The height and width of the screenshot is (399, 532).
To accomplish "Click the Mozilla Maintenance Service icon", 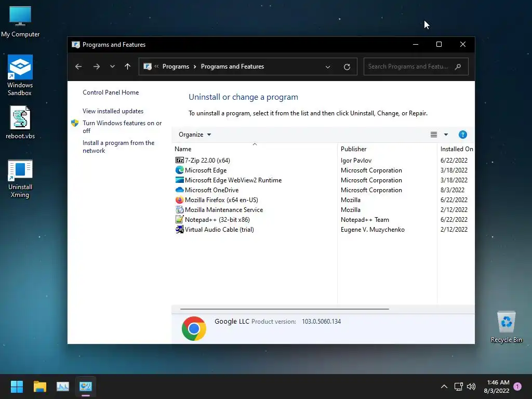I will click(x=179, y=210).
